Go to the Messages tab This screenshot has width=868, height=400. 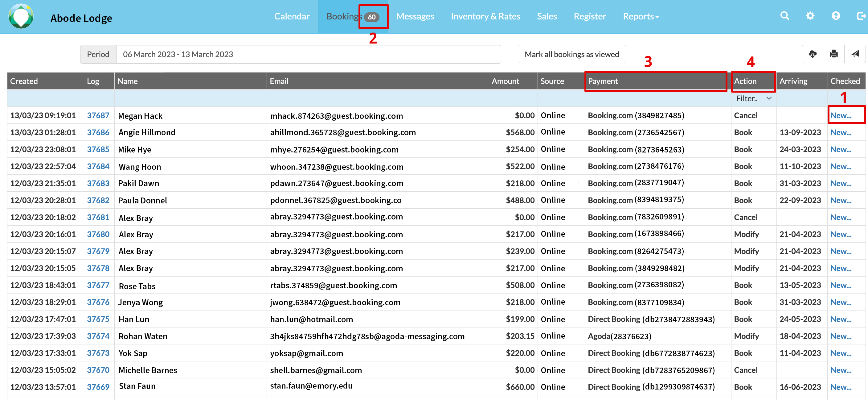(x=415, y=17)
